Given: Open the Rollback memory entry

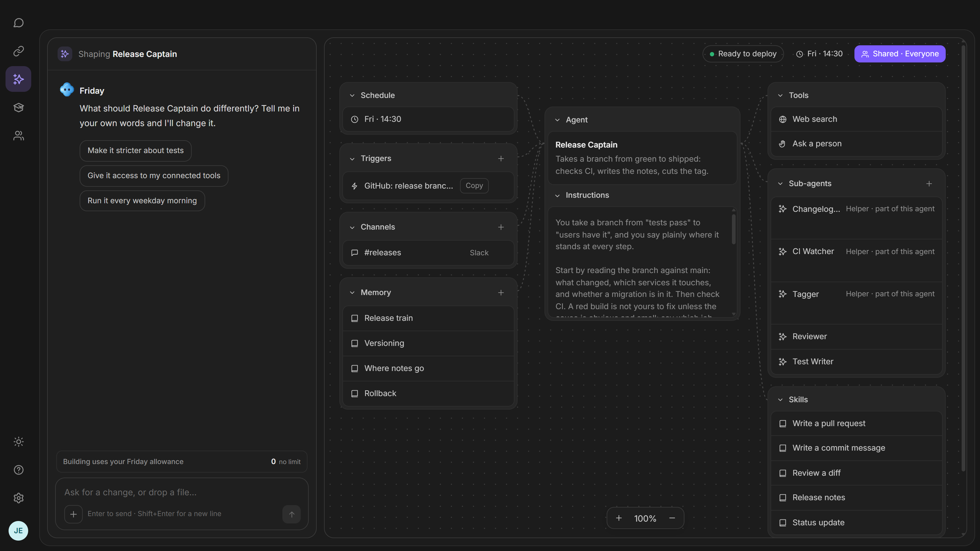Looking at the screenshot, I should (428, 394).
